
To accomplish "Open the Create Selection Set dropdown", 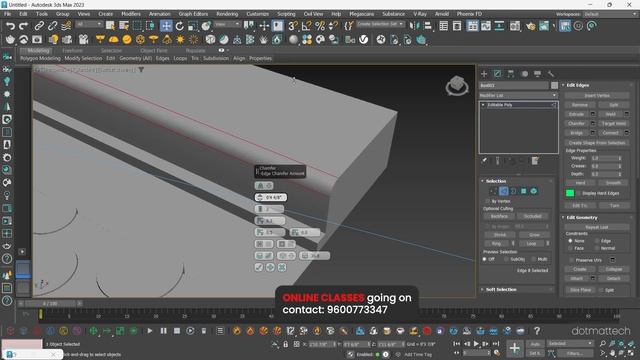I will click(x=380, y=24).
